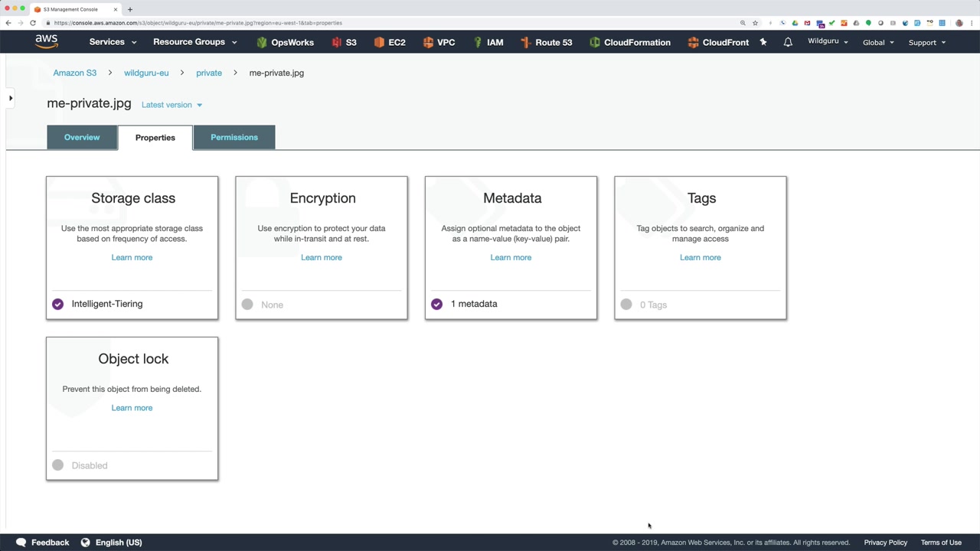Expand the Resource Groups dropdown
This screenshot has width=980, height=551.
point(195,42)
